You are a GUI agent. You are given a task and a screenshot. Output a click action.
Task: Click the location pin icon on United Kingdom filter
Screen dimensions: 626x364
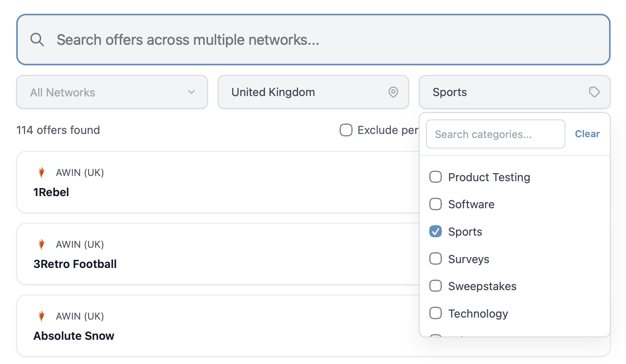(393, 92)
